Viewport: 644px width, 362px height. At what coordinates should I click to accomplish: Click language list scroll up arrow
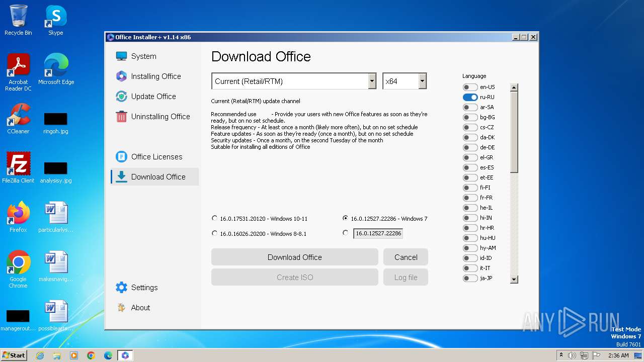pyautogui.click(x=514, y=87)
